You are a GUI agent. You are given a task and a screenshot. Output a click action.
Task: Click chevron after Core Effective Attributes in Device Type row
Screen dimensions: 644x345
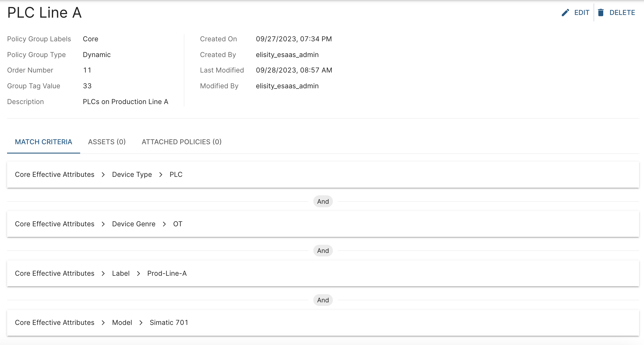tap(103, 175)
